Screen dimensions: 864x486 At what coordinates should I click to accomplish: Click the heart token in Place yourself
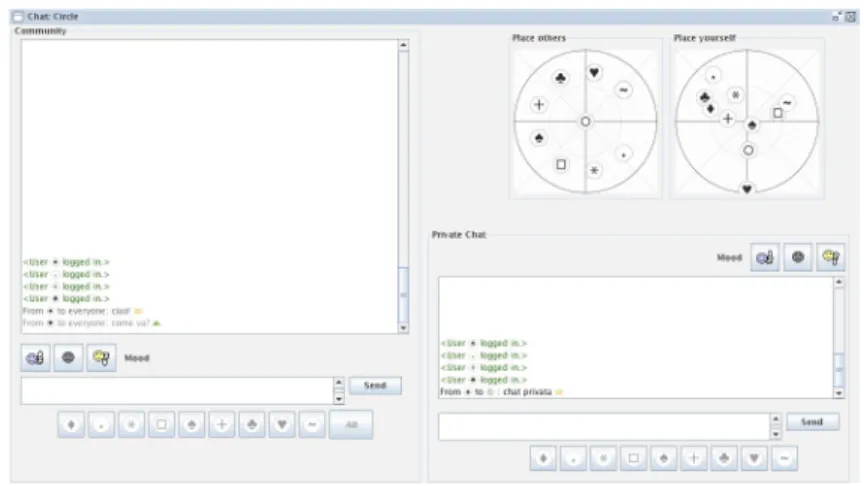tap(747, 189)
